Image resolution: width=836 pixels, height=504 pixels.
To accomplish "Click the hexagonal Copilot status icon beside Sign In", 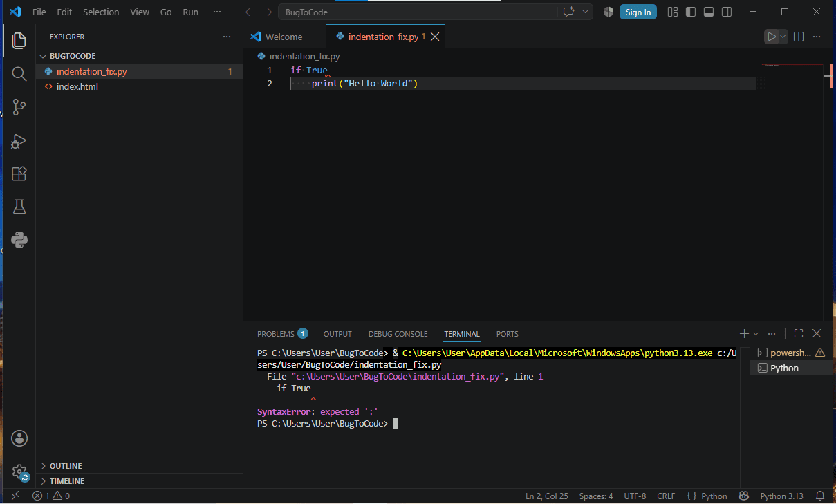I will click(x=609, y=12).
